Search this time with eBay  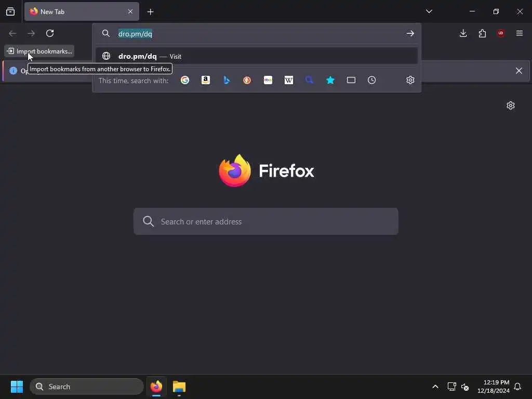268,80
